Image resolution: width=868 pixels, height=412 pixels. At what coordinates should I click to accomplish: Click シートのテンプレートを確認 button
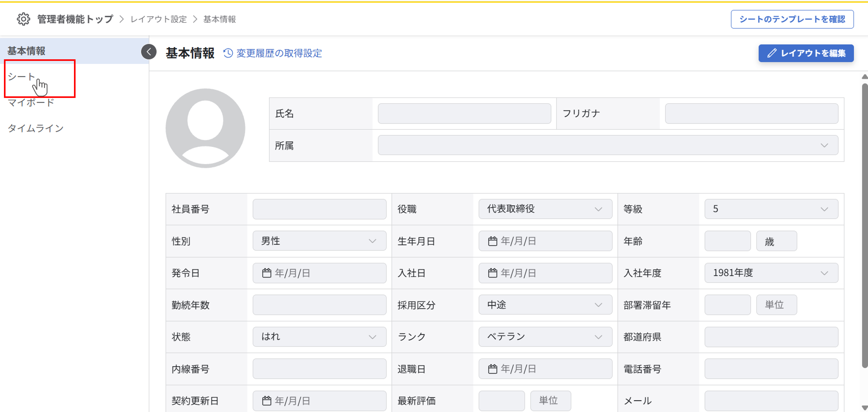pyautogui.click(x=792, y=19)
